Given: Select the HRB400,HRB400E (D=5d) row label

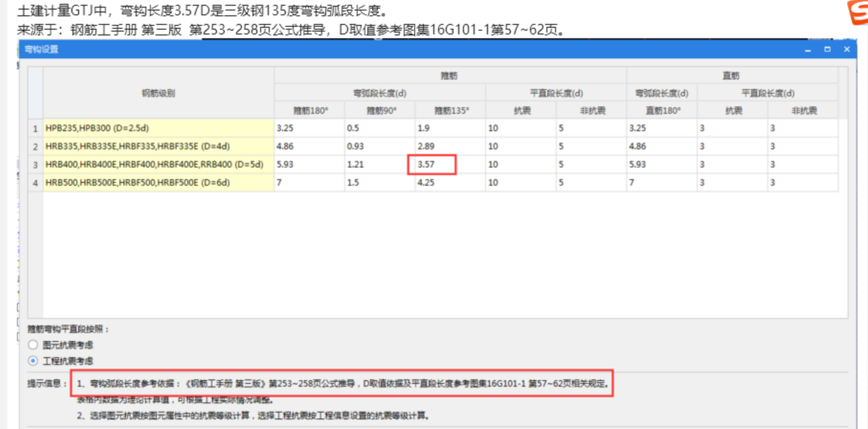Looking at the screenshot, I should (x=159, y=164).
